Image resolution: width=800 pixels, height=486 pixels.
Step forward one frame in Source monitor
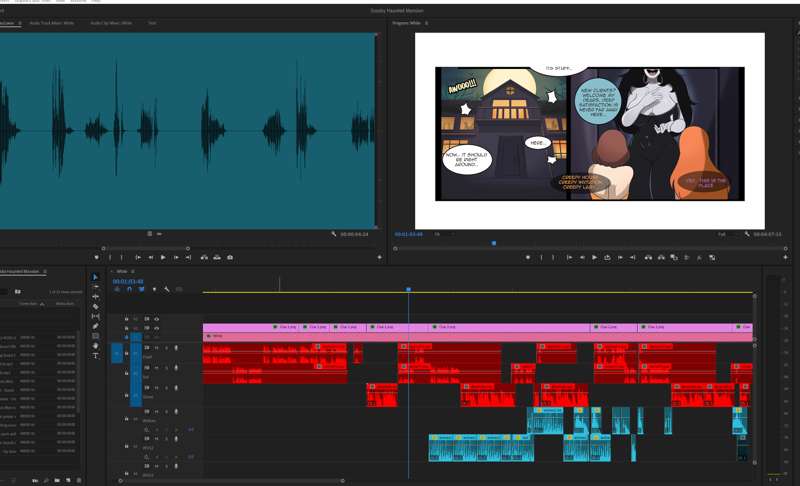pyautogui.click(x=176, y=258)
